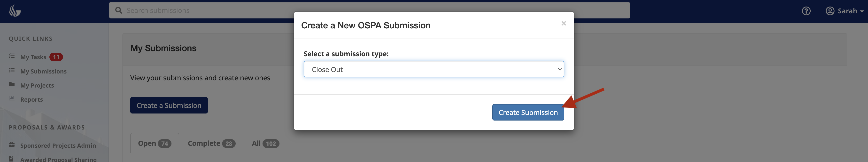This screenshot has width=868, height=162.
Task: Switch to the All submissions tab
Action: tap(265, 143)
